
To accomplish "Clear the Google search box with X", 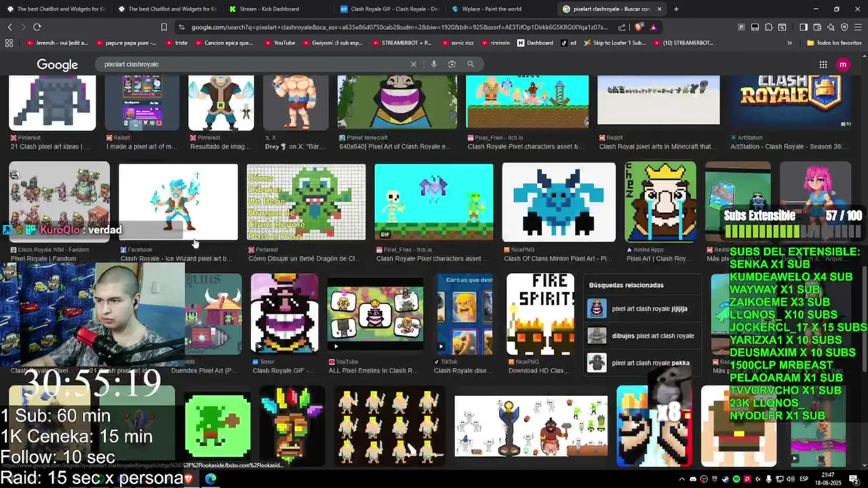I will coord(413,64).
